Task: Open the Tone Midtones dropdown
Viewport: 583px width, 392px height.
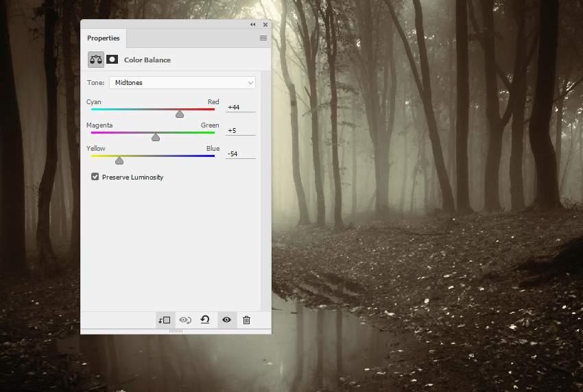Action: click(182, 82)
